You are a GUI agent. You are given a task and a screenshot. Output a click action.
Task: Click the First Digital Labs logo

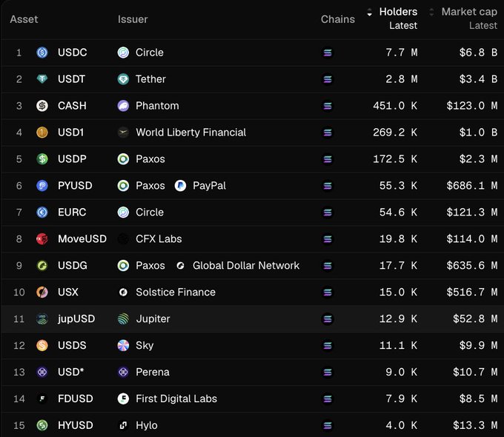click(123, 399)
